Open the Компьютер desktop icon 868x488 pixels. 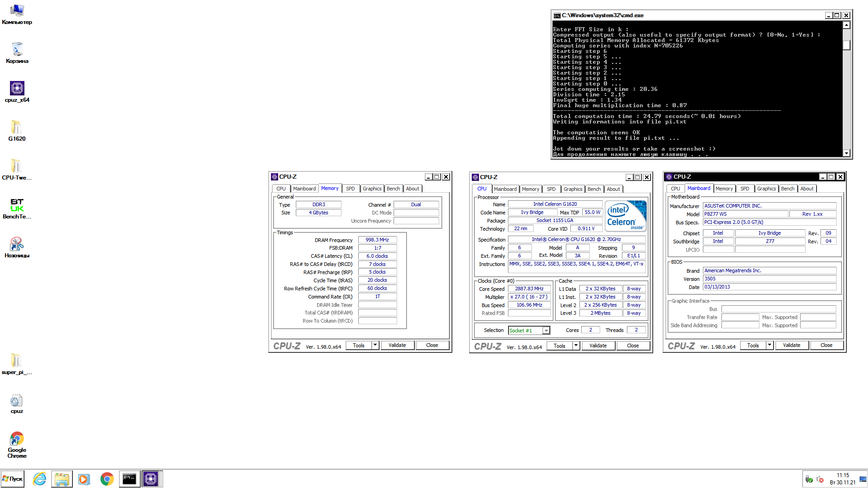point(17,14)
